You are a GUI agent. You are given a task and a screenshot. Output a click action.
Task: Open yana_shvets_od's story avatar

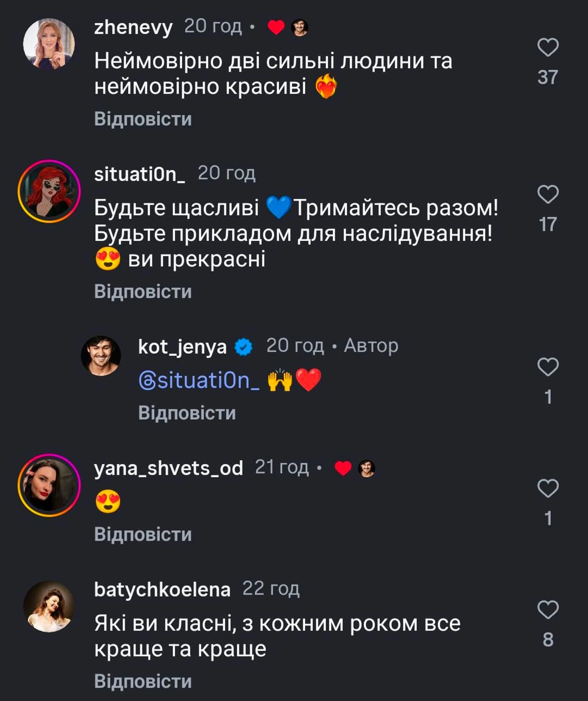tap(49, 485)
